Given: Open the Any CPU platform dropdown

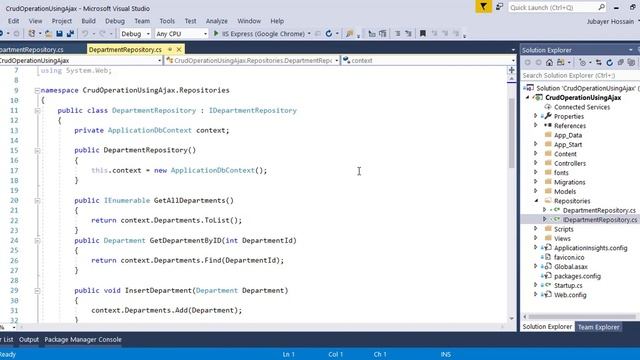Looking at the screenshot, I should coord(181,34).
